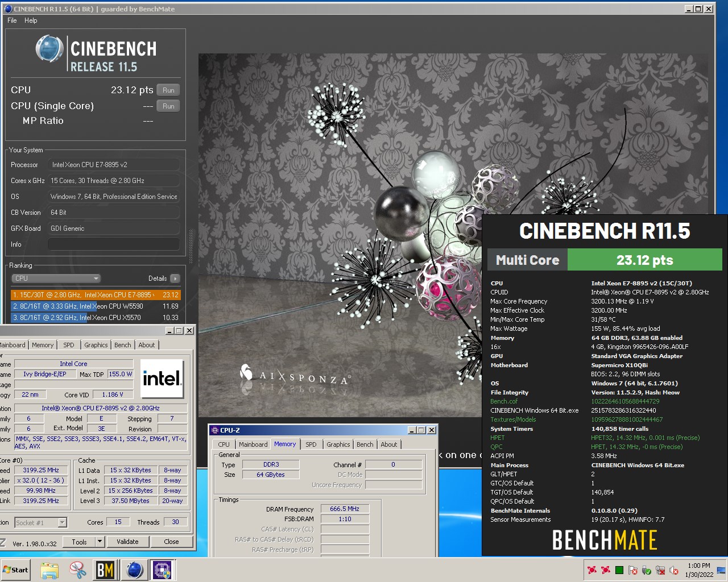Switch to Bench tab in left CPU-Z window
The image size is (728, 582).
click(123, 345)
